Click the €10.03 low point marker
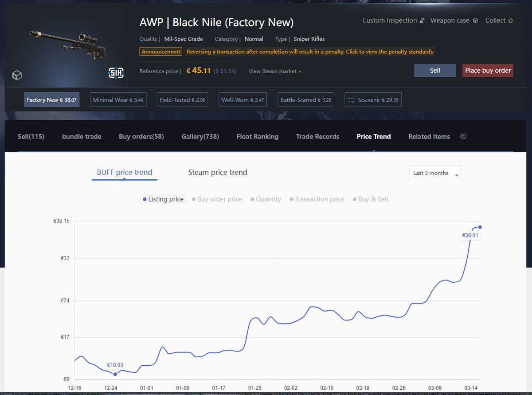 (115, 374)
